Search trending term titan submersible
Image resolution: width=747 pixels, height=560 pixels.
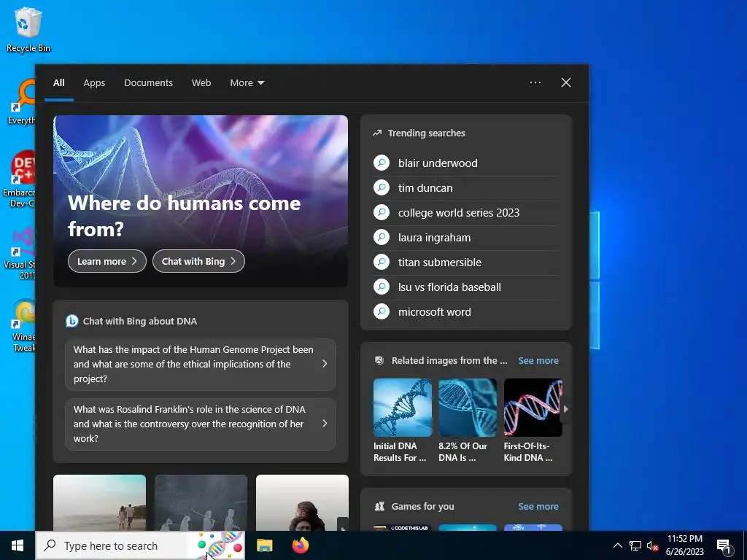[440, 262]
